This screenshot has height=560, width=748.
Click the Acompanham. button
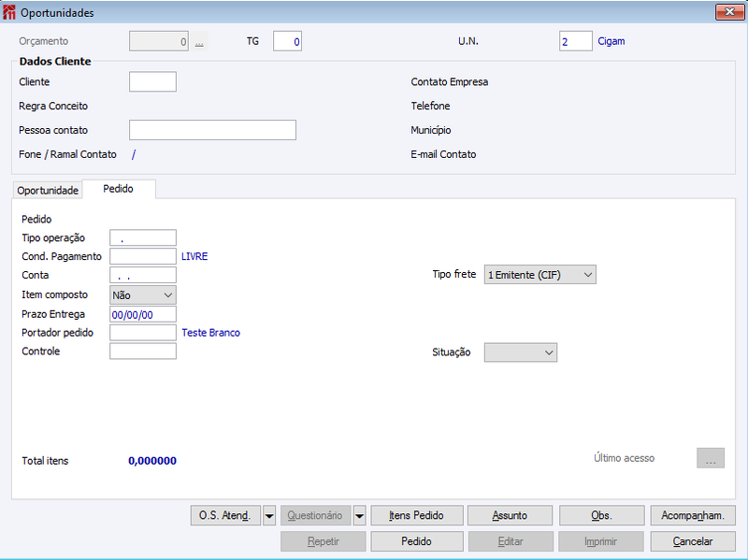click(x=693, y=516)
